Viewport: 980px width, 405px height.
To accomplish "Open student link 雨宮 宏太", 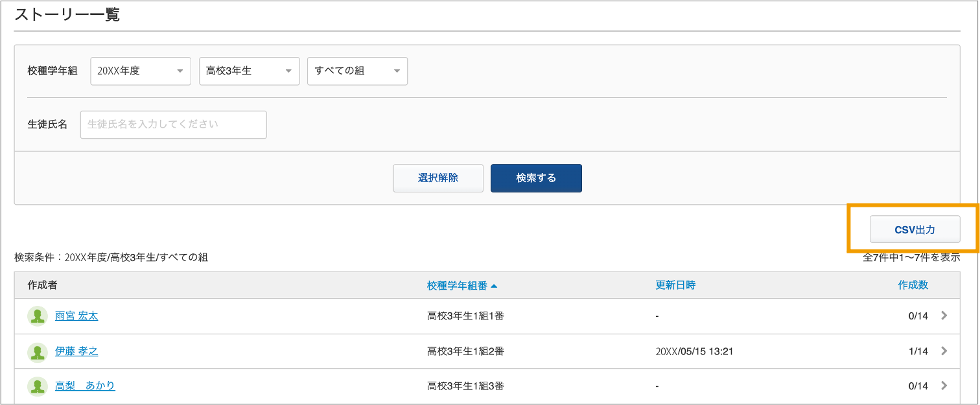I will 76,316.
